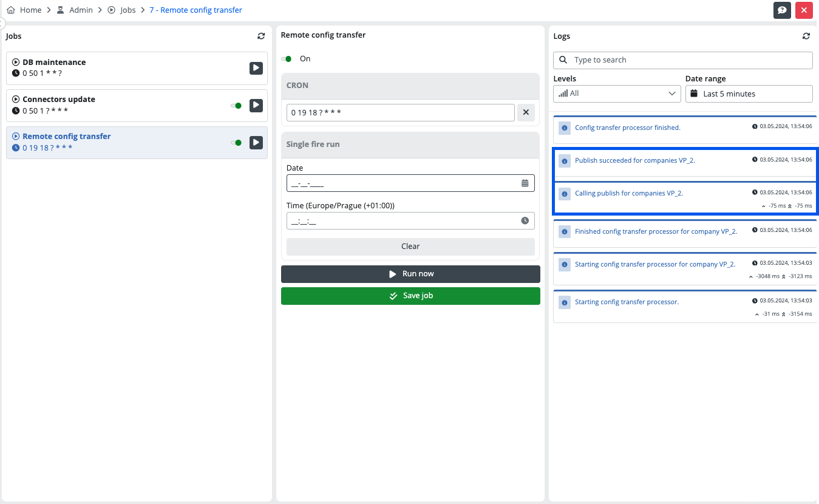The height and width of the screenshot is (504, 819).
Task: Expand the 'Calling publish for companies' log entry
Action: point(628,193)
